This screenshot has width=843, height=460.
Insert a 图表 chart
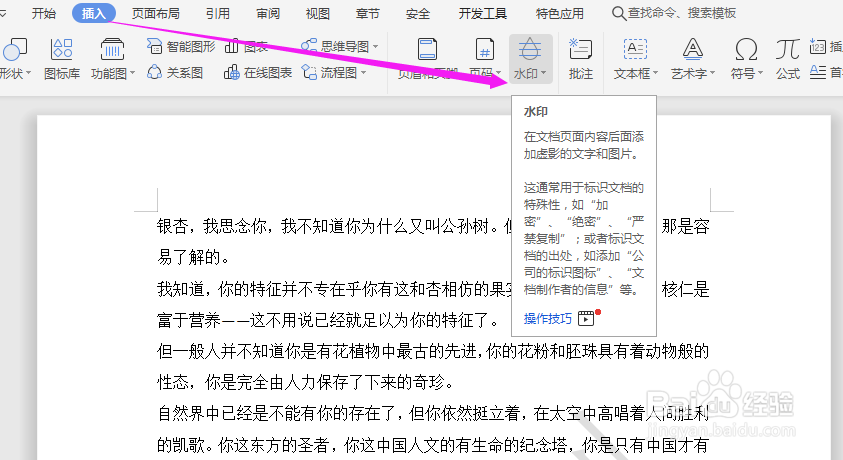tap(246, 47)
